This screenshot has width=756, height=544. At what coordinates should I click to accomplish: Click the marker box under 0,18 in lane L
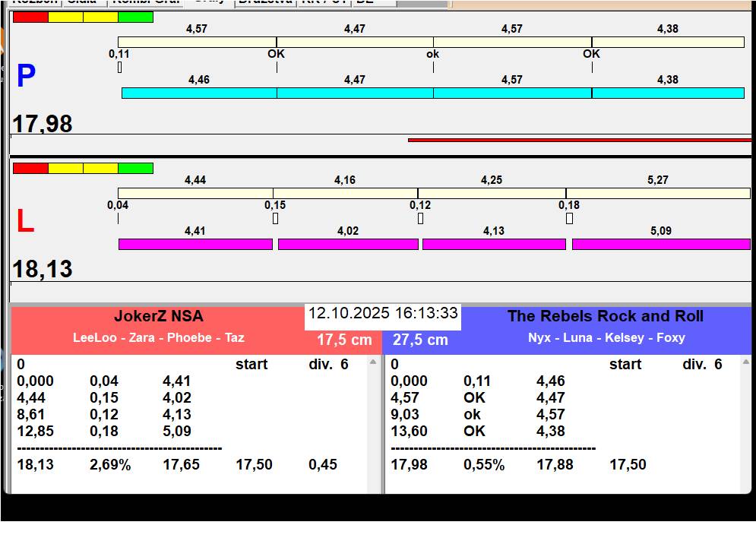[569, 219]
